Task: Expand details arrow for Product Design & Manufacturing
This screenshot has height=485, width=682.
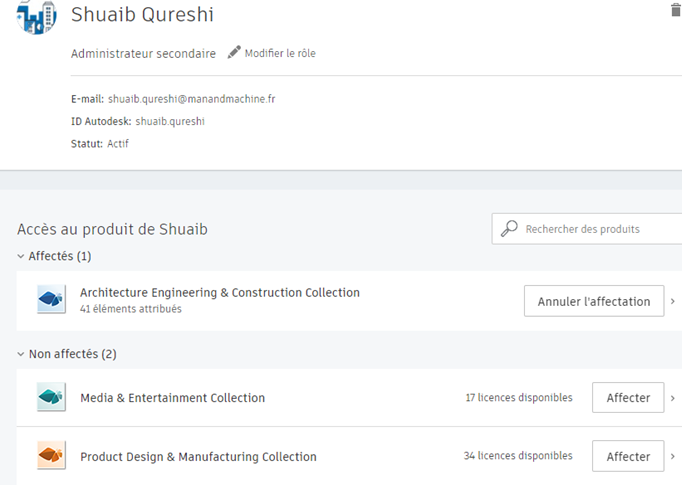Action: click(x=672, y=456)
